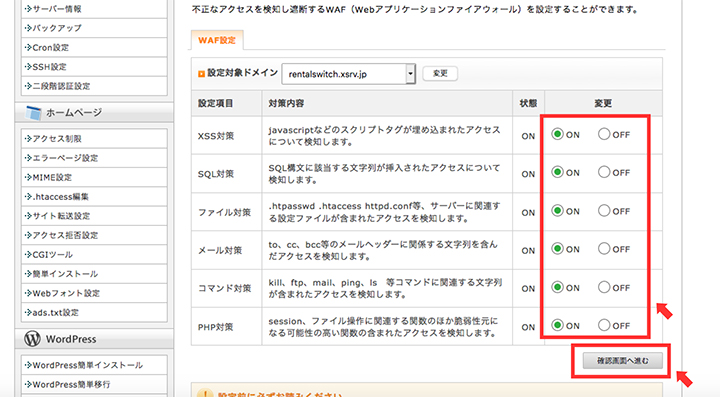Select ON radio for PHP対策

point(557,325)
